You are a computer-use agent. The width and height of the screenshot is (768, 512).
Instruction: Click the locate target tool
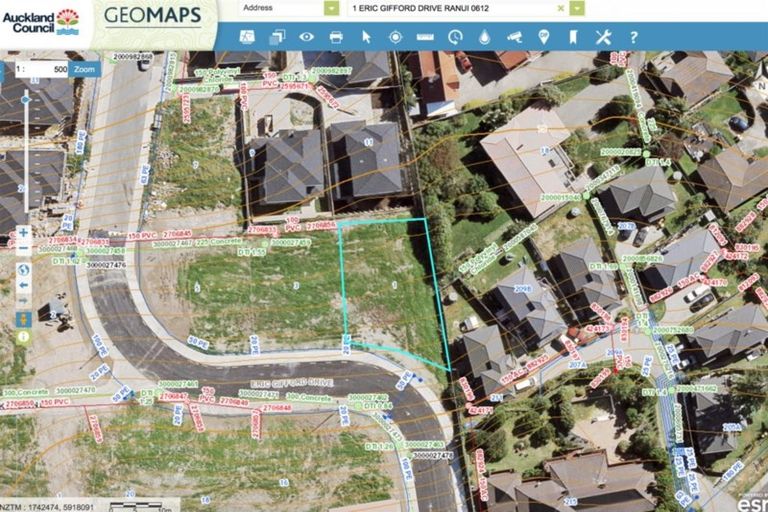coord(395,37)
